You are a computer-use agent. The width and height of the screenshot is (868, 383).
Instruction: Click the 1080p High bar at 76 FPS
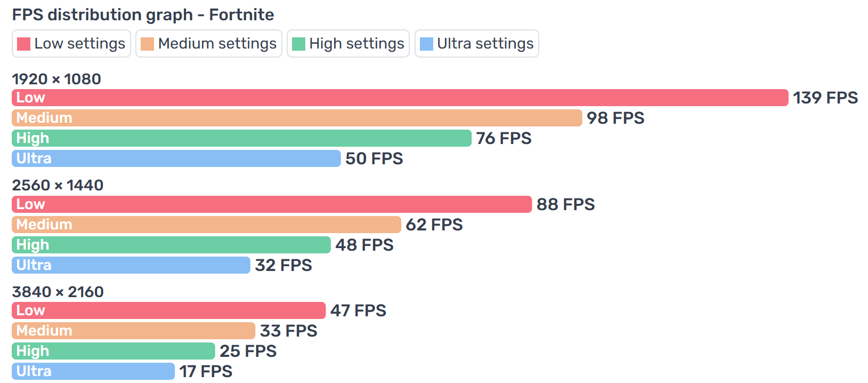pyautogui.click(x=241, y=138)
